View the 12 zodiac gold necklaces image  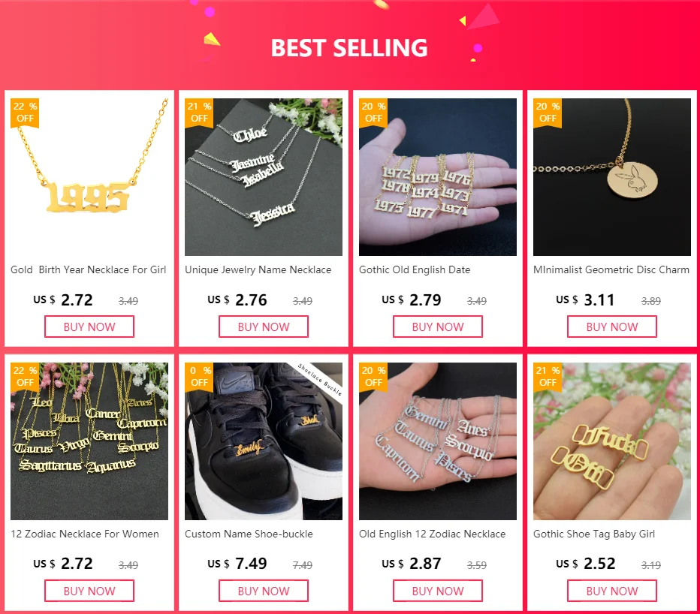tap(89, 441)
